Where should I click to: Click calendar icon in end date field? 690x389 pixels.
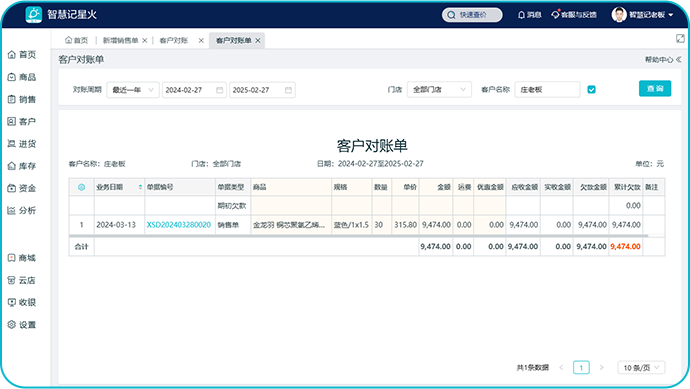288,90
